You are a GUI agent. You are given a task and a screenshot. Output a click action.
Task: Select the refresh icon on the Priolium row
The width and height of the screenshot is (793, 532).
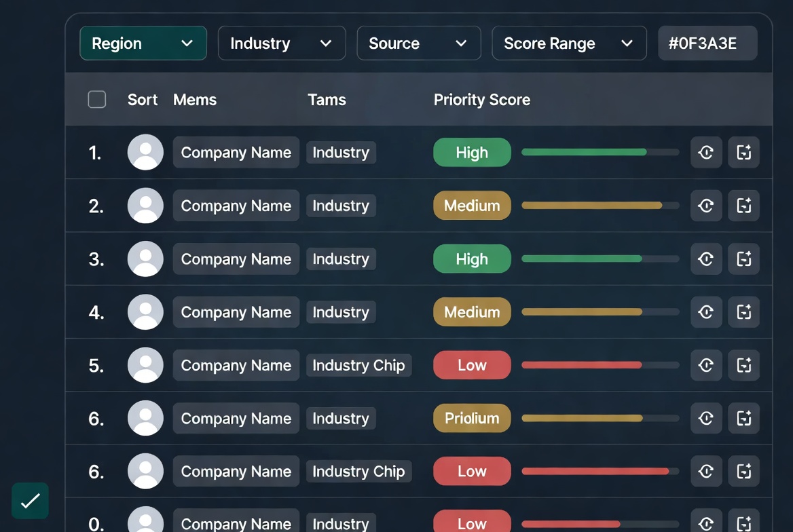point(706,418)
